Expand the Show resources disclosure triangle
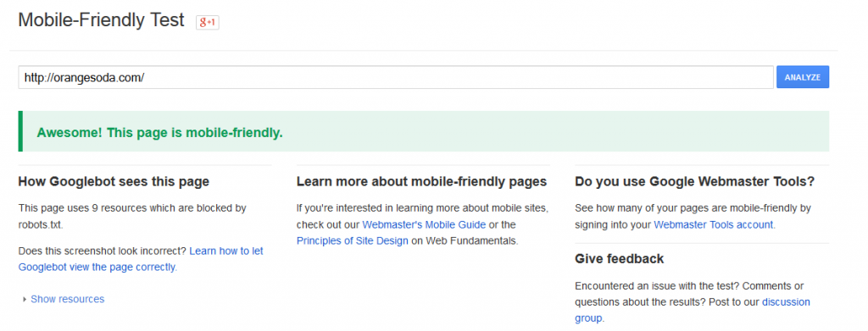The image size is (868, 331). 25,300
